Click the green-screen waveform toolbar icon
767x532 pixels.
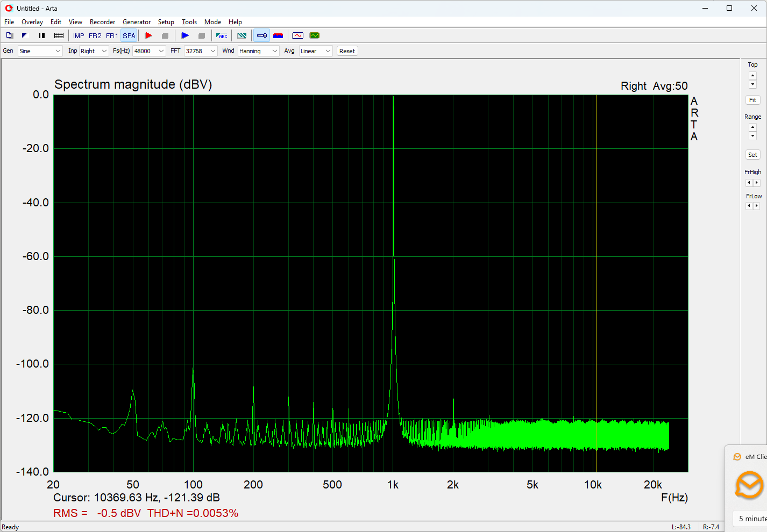point(315,35)
